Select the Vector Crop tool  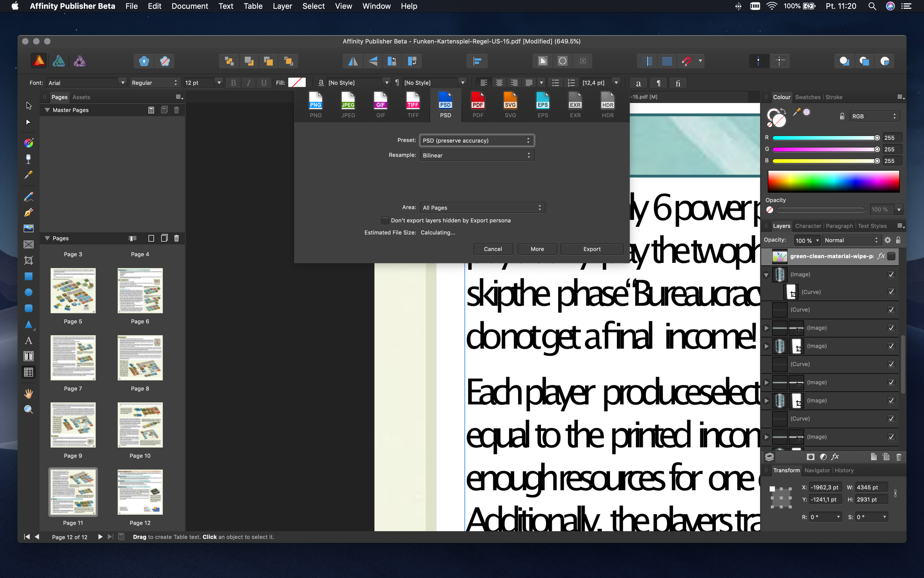coord(28,261)
